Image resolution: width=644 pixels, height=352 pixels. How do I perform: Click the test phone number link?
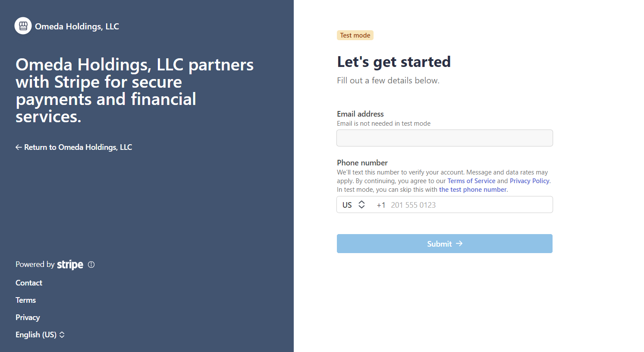click(x=473, y=190)
